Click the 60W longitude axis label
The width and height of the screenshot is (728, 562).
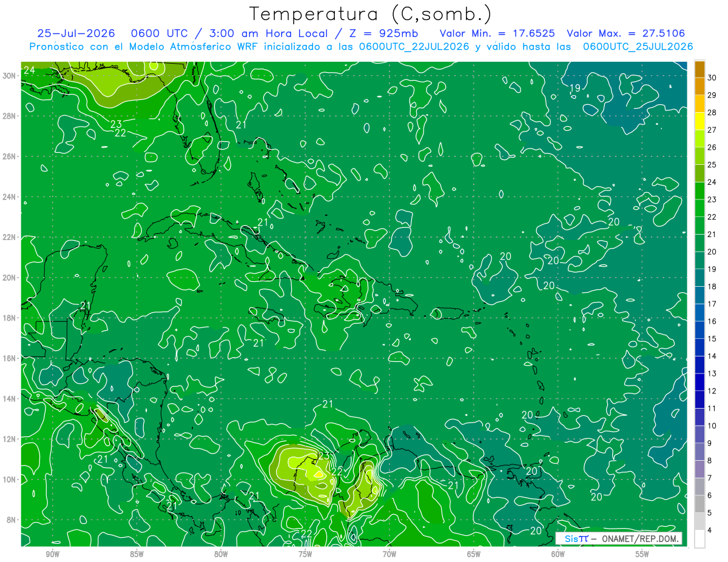click(x=558, y=554)
